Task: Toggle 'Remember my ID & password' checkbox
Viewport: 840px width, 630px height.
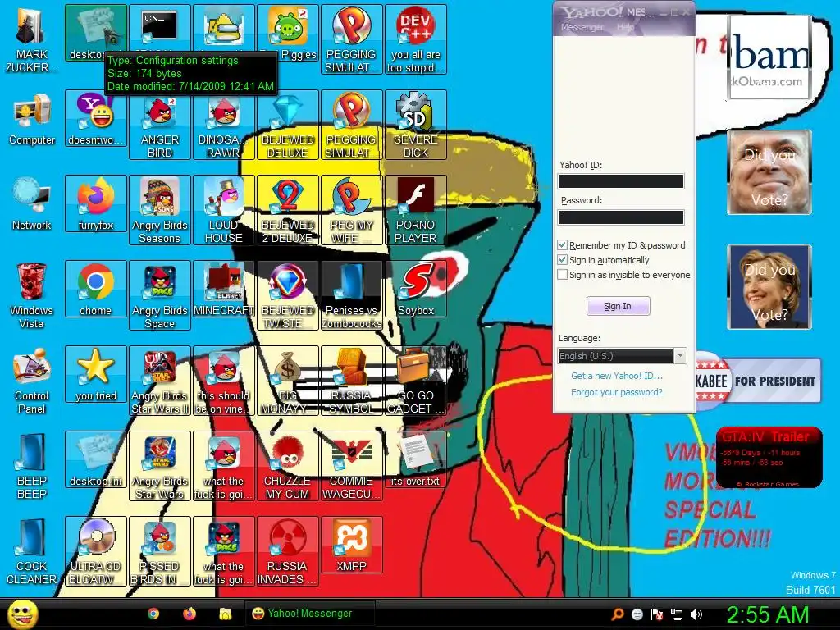Action: pyautogui.click(x=562, y=245)
